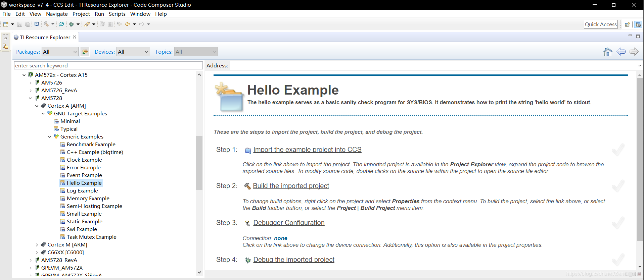The height and width of the screenshot is (280, 644).
Task: Click the Quick Access field
Action: point(601,24)
